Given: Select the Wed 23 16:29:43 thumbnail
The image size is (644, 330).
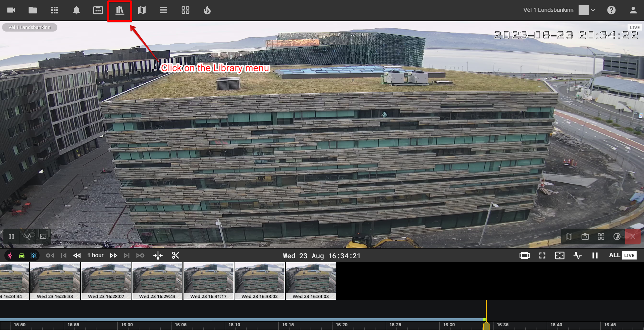Looking at the screenshot, I should pyautogui.click(x=157, y=281).
